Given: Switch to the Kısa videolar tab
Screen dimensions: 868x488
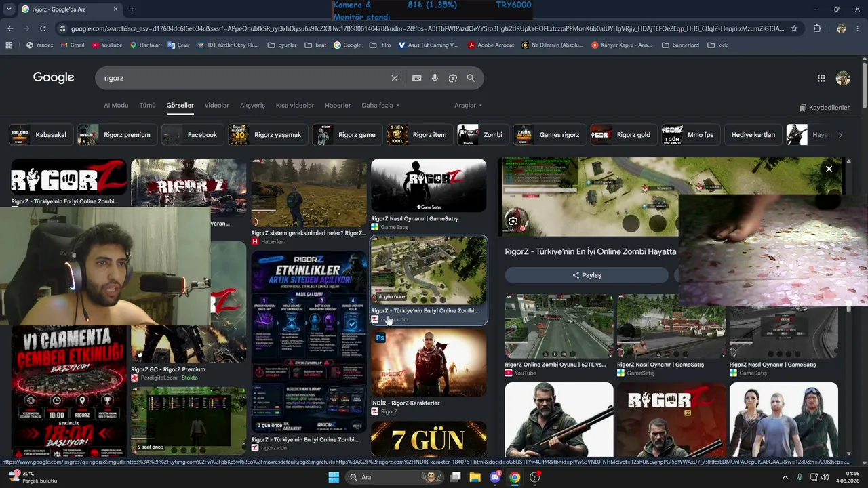Looking at the screenshot, I should coord(295,106).
